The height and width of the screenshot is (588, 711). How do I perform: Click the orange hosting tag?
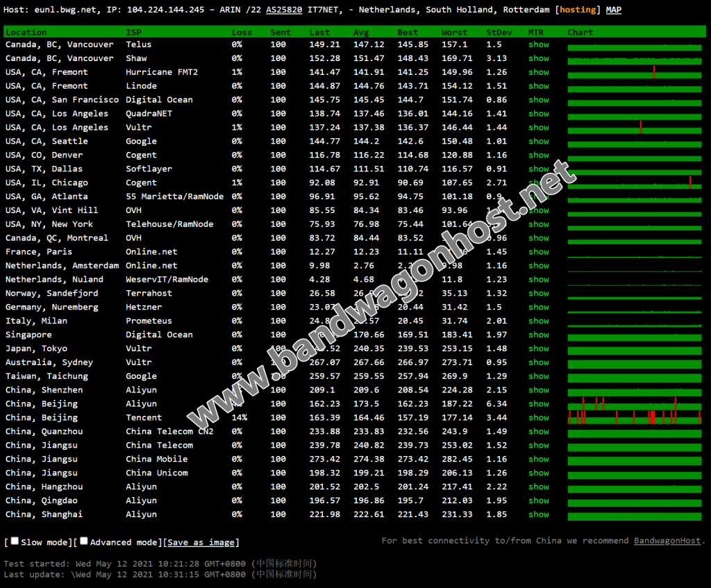578,10
